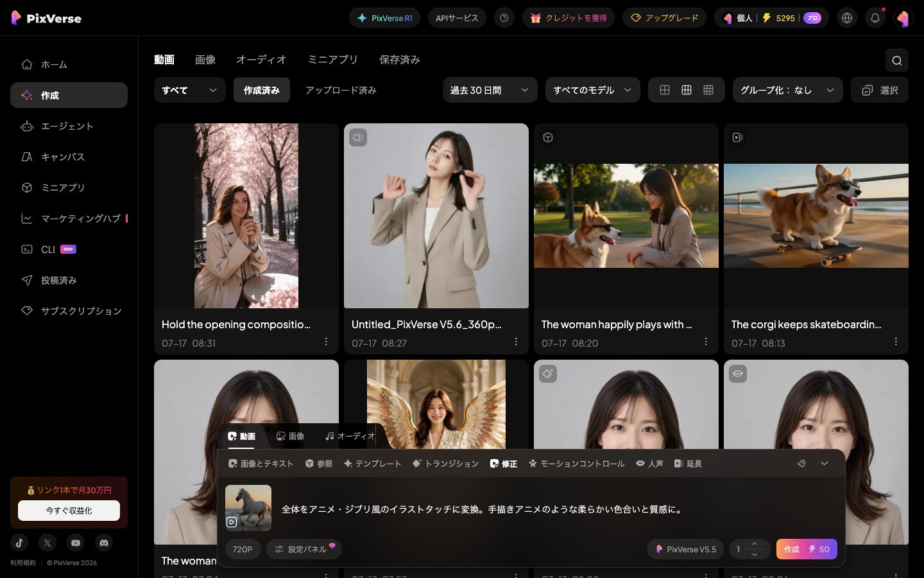The image size is (924, 578).
Task: Show アップロード済み items
Action: [x=341, y=90]
